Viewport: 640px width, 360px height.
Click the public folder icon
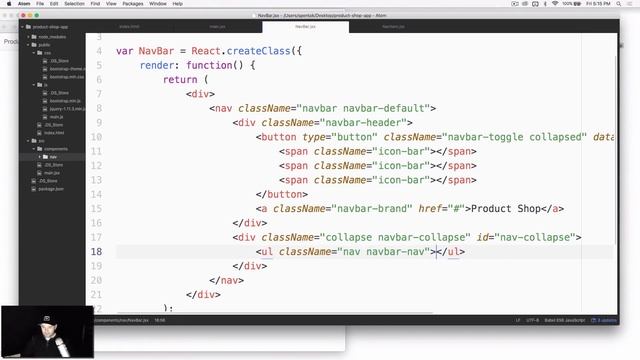tap(34, 44)
